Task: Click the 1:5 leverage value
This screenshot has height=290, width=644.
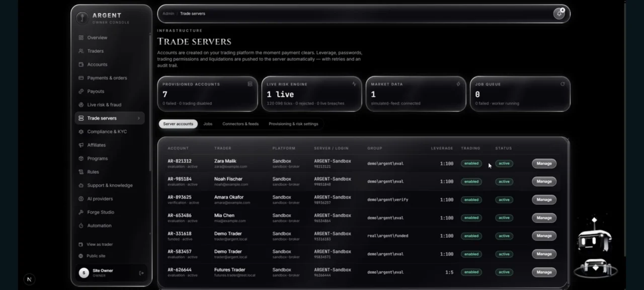Action: coord(449,272)
